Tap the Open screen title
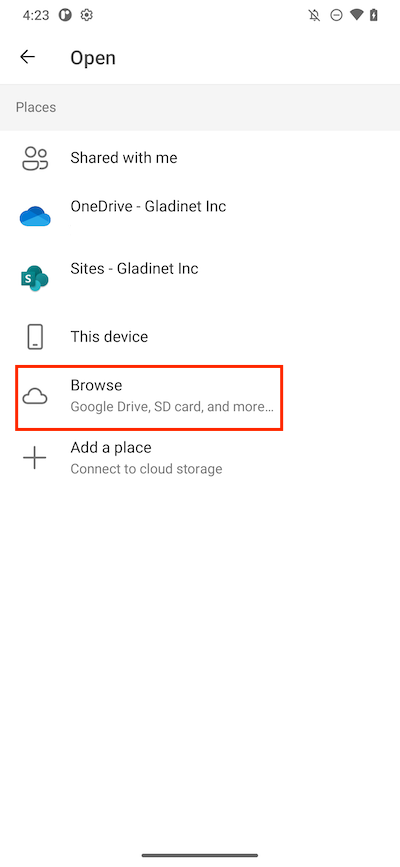This screenshot has width=400, height=867. (93, 58)
